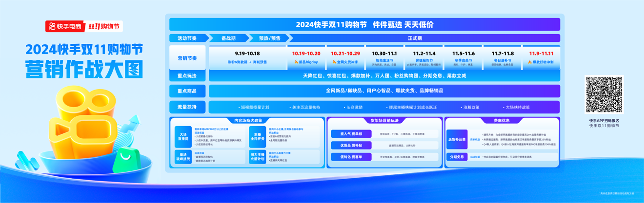Click 大促惊喜券、平台/品类满减 text

pos(402,157)
